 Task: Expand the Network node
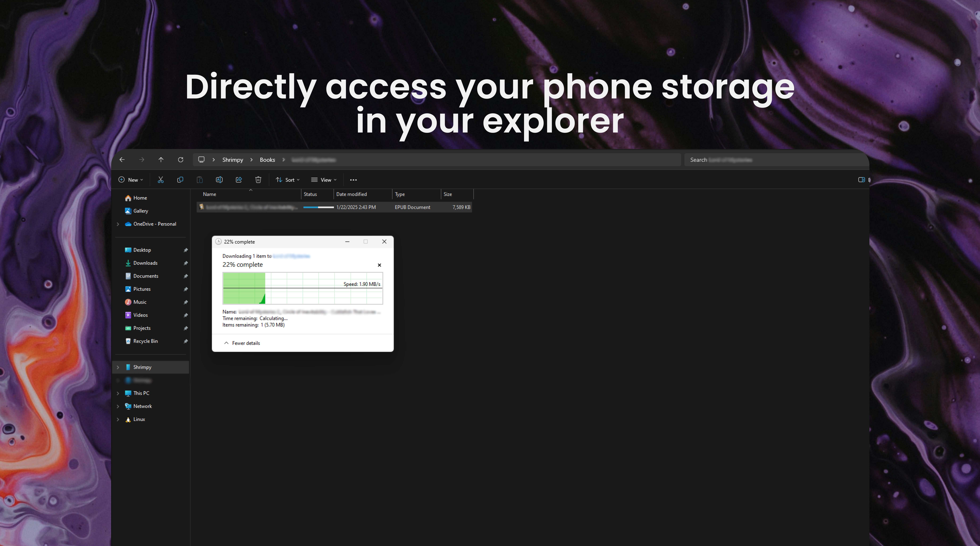point(118,406)
